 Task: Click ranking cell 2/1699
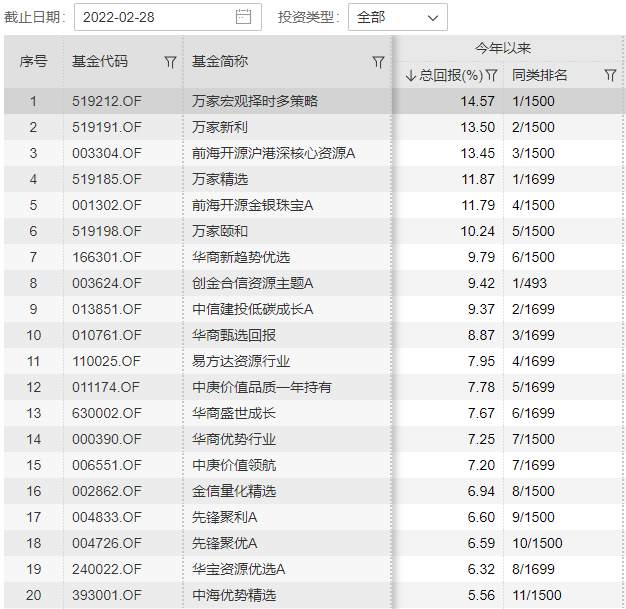pyautogui.click(x=533, y=309)
